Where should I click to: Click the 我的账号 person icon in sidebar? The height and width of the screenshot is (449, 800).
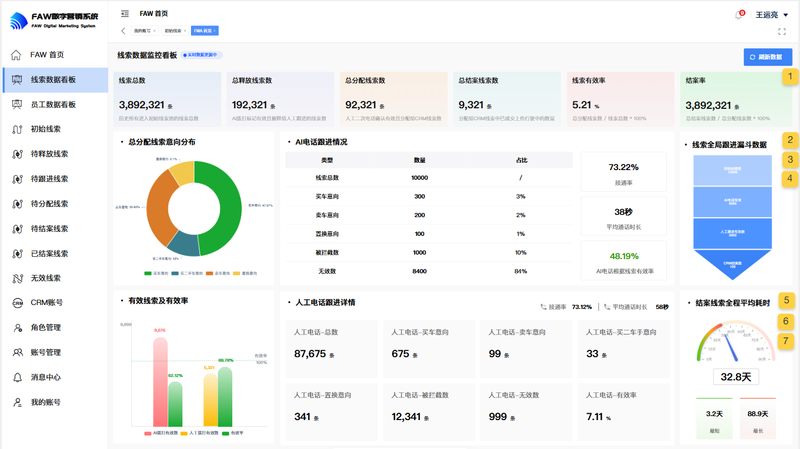(17, 403)
